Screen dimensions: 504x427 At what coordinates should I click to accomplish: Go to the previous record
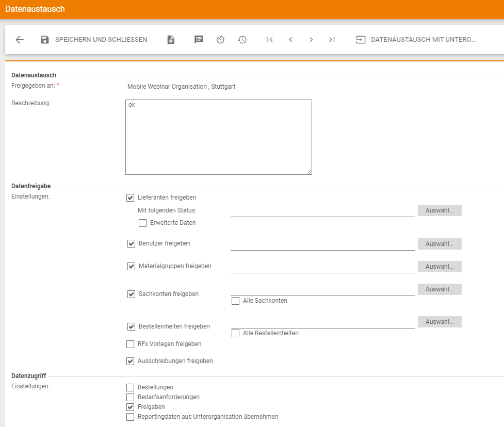click(290, 40)
